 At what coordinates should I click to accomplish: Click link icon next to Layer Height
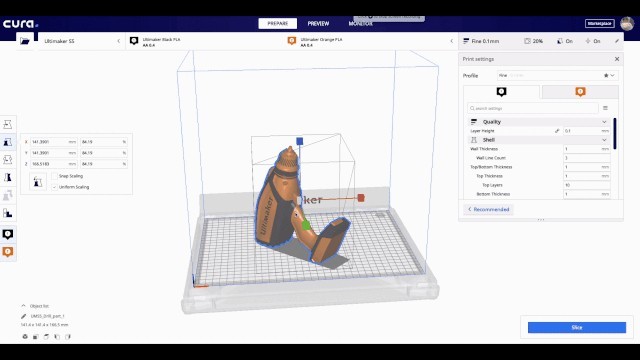pyautogui.click(x=557, y=131)
